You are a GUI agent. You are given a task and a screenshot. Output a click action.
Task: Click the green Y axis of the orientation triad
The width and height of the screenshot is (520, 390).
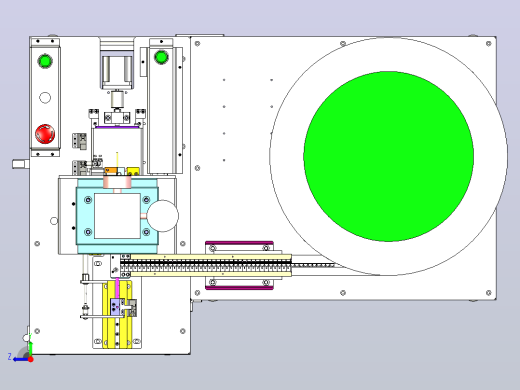[31, 348]
